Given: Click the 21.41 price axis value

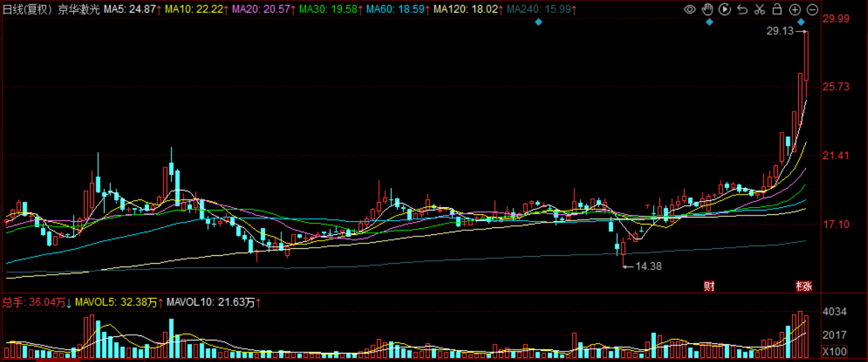Looking at the screenshot, I should (836, 156).
